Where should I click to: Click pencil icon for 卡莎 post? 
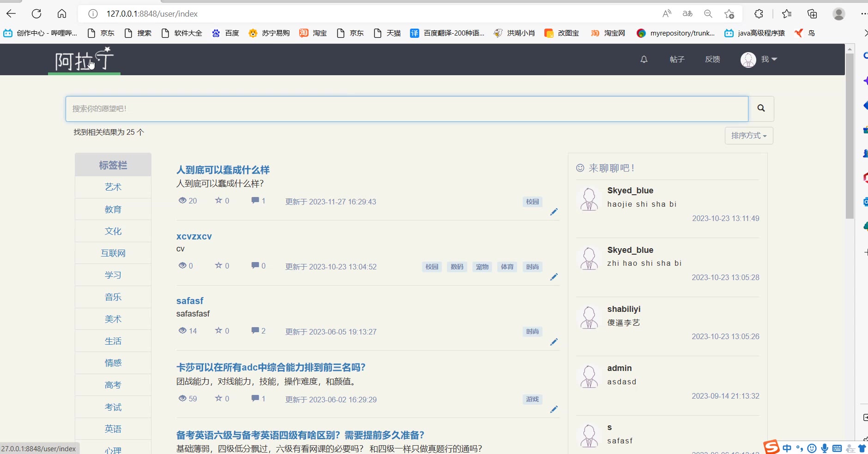click(554, 409)
